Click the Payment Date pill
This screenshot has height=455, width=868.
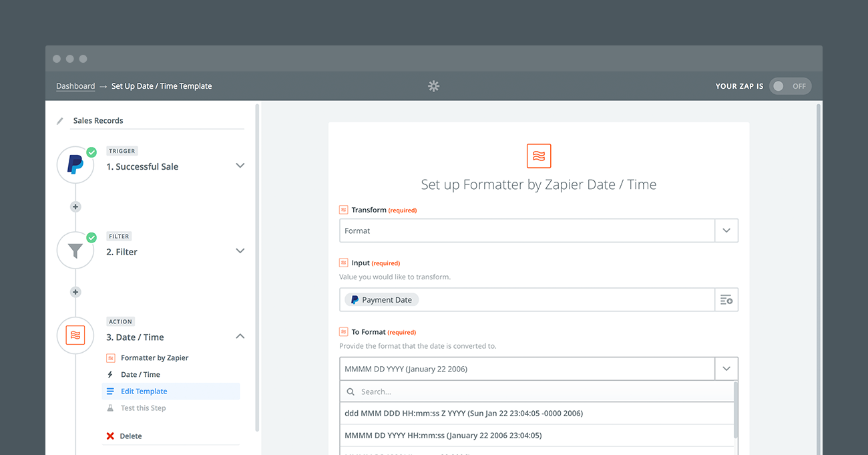coord(382,300)
